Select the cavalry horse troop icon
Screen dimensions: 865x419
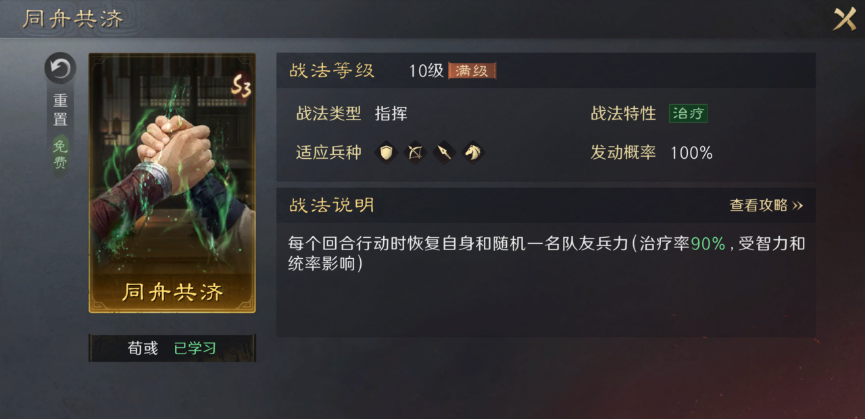[x=472, y=152]
